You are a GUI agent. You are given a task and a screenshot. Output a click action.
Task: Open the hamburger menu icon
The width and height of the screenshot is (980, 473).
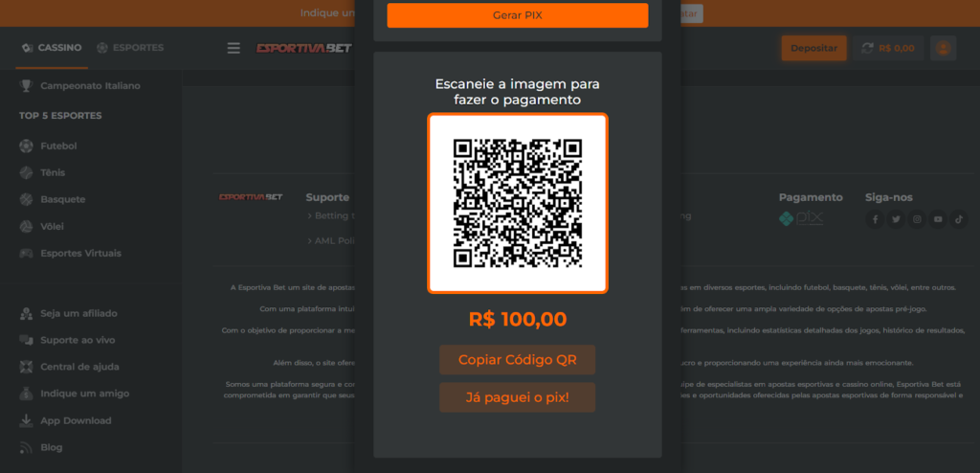click(234, 48)
